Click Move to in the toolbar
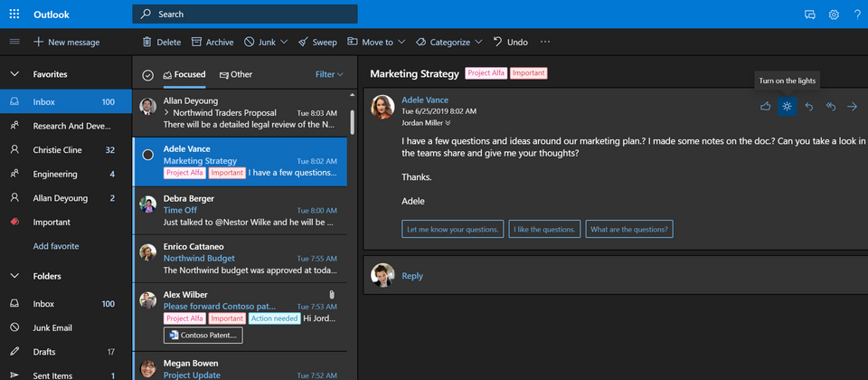The width and height of the screenshot is (868, 380). pos(370,43)
